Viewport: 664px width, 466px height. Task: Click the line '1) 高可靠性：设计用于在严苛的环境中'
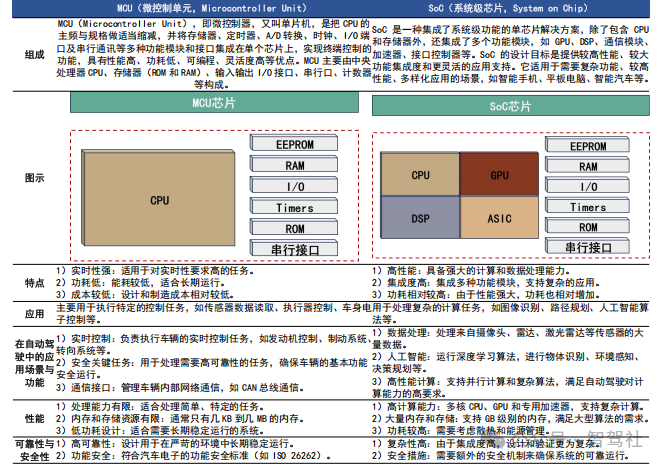click(x=175, y=444)
